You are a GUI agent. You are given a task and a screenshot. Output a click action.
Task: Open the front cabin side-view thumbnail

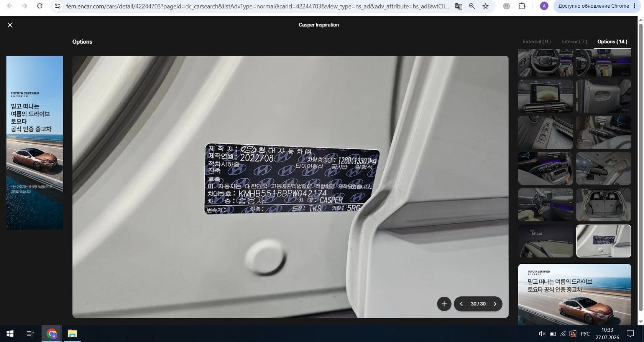click(x=545, y=205)
